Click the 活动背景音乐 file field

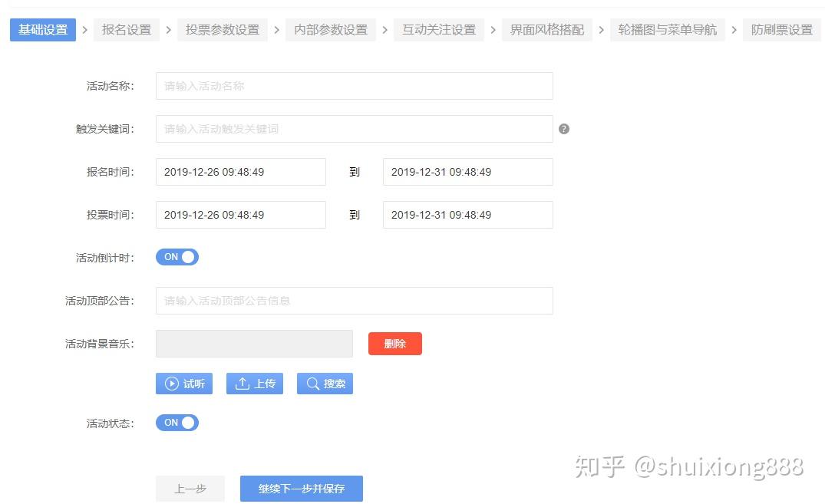point(254,344)
